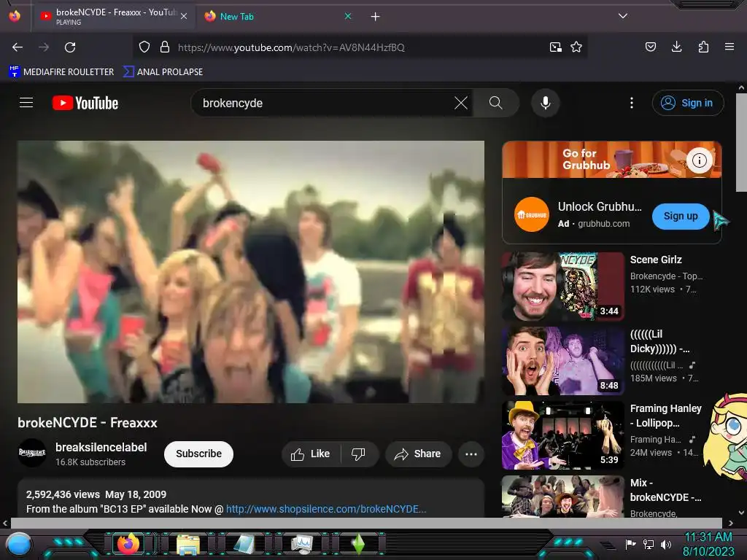Open the Extensions puzzle icon
The height and width of the screenshot is (560, 747).
(703, 47)
